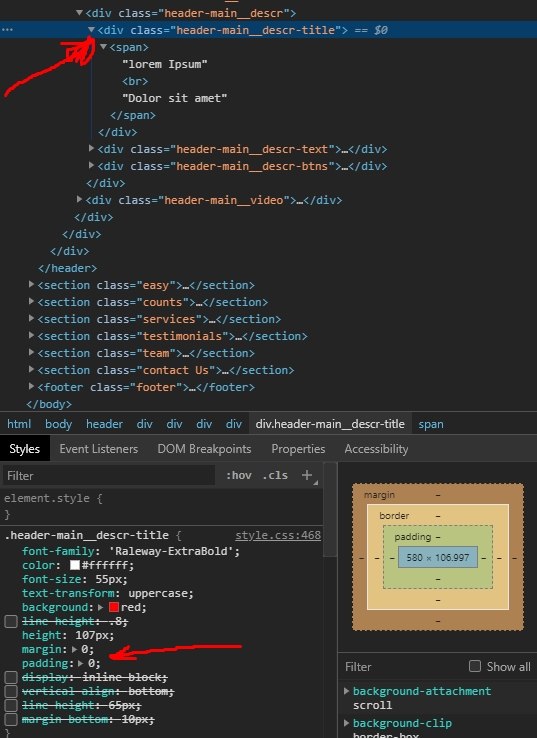The width and height of the screenshot is (537, 738).
Task: Select html in the breadcrumb trail
Action: 19,424
